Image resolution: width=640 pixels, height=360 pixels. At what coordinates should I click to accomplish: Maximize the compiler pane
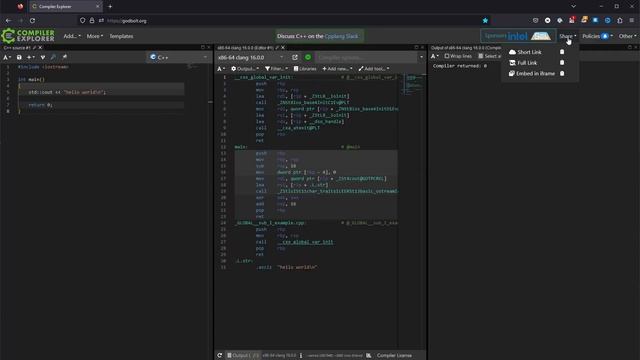pos(416,47)
